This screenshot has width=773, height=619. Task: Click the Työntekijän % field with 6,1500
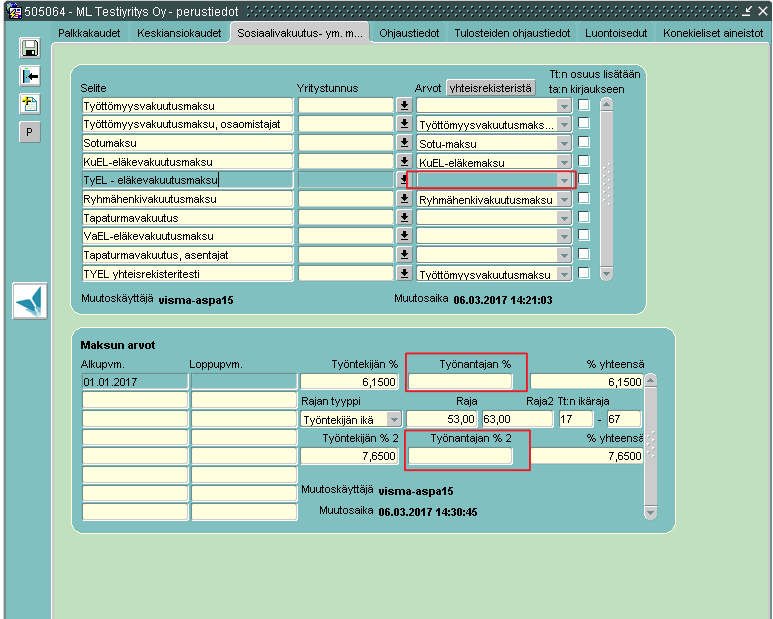click(349, 382)
